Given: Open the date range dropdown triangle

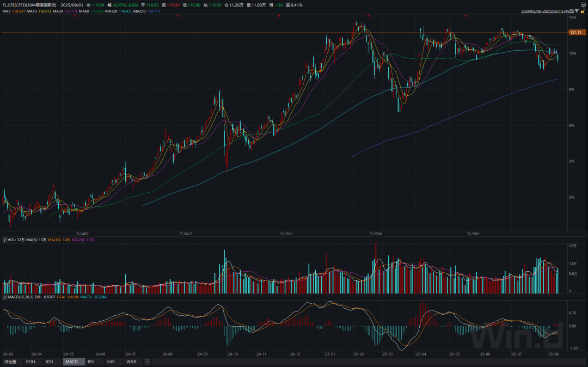Looking at the screenshot, I should (x=577, y=11).
